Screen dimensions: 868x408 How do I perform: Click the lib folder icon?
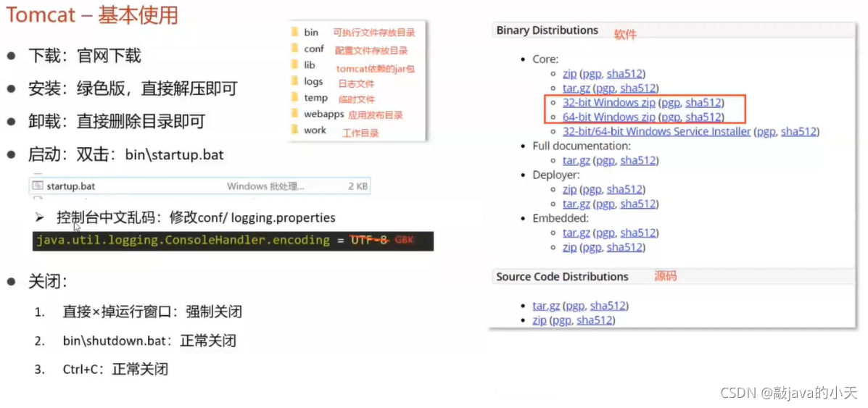pyautogui.click(x=294, y=64)
